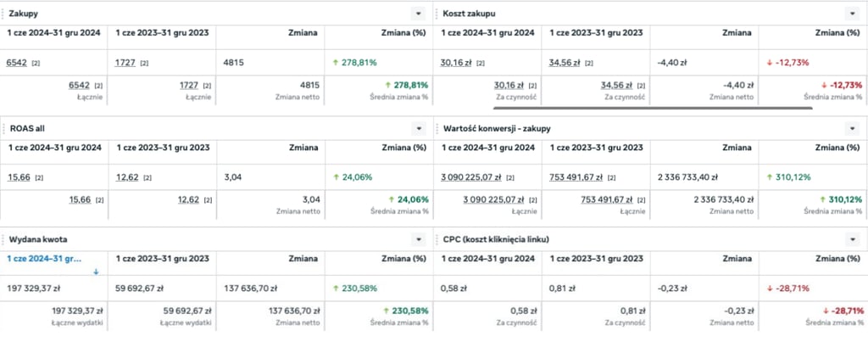Viewport: 868px width, 342px height.
Task: Open dropdown for Wartość konwersji - zakupy
Action: [852, 128]
